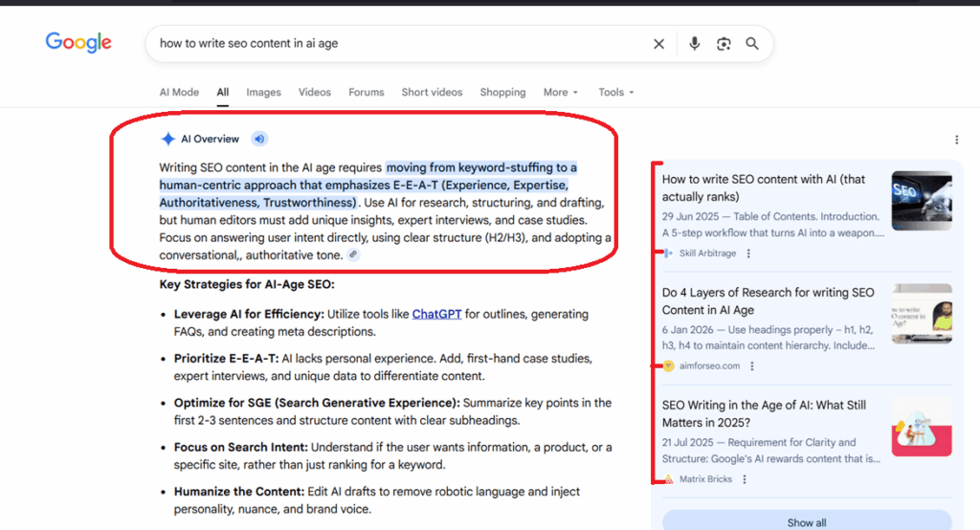980x530 pixels.
Task: Open the Videos tab
Action: [x=314, y=92]
